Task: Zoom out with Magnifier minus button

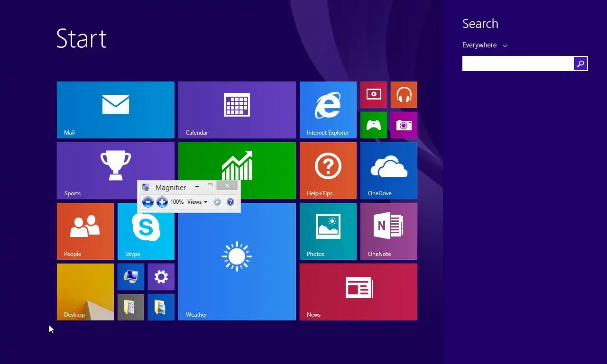Action: [x=148, y=202]
